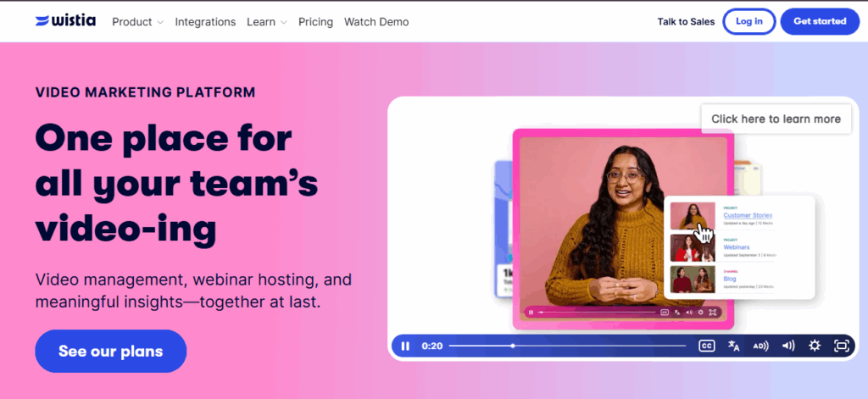Seek on the video progress bar
This screenshot has width=868, height=399.
[x=567, y=346]
